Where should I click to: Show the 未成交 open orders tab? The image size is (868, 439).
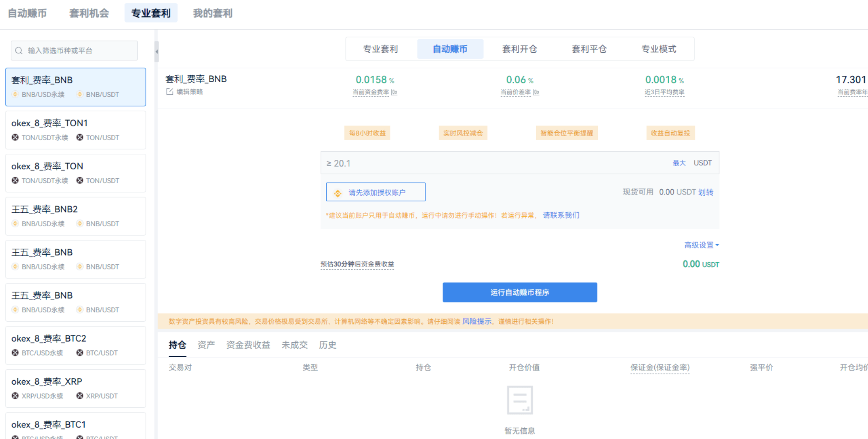coord(295,345)
